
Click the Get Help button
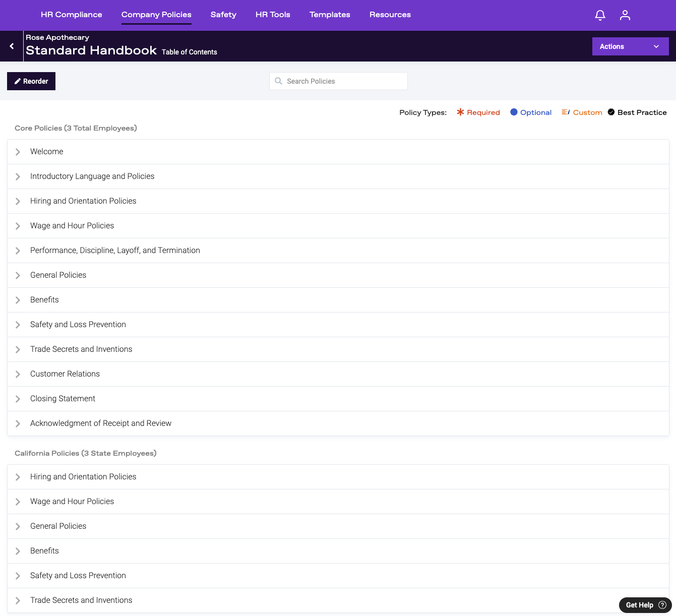645,605
